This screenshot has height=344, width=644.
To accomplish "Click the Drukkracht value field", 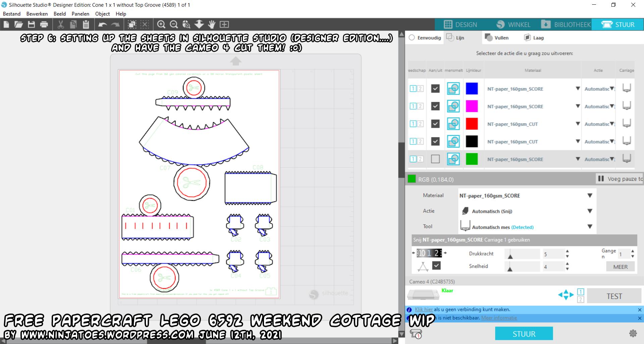I will pos(553,254).
